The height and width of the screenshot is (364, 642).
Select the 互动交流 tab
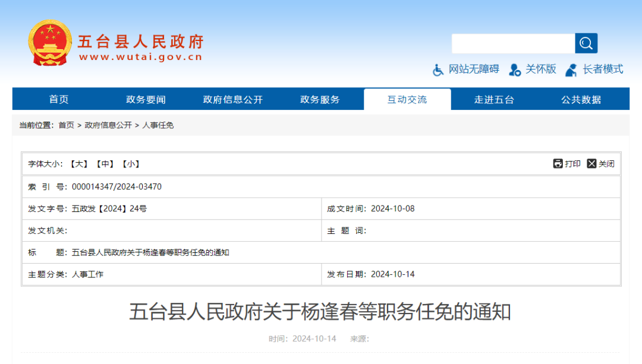click(407, 99)
